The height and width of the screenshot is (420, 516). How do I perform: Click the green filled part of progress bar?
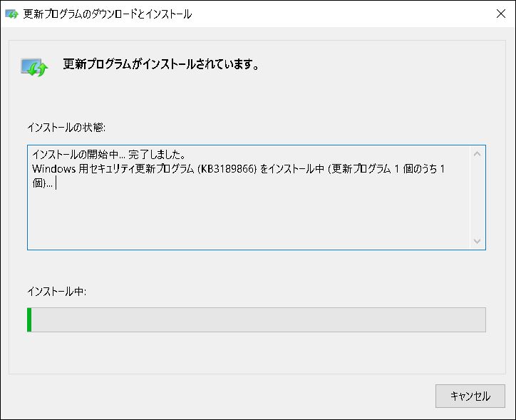click(x=29, y=319)
